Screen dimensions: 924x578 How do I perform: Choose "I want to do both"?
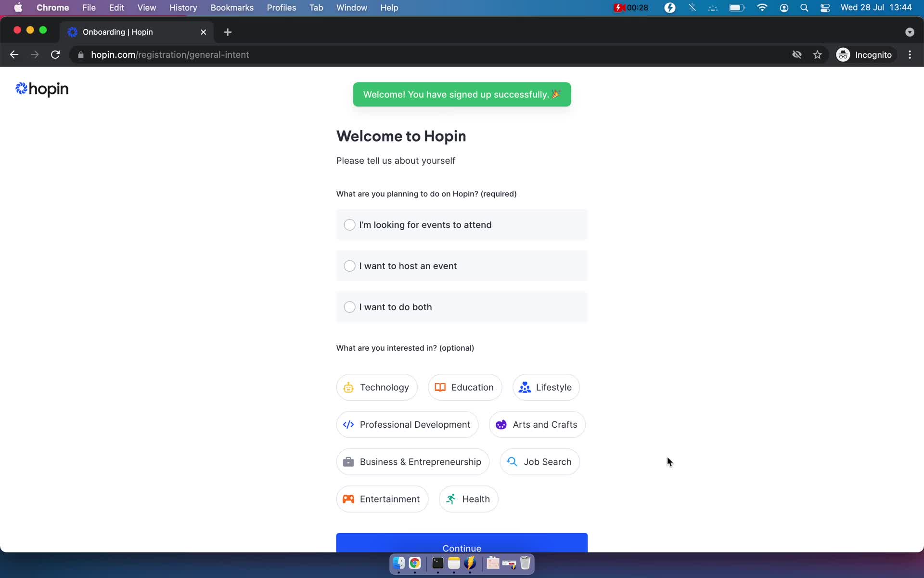pyautogui.click(x=462, y=307)
